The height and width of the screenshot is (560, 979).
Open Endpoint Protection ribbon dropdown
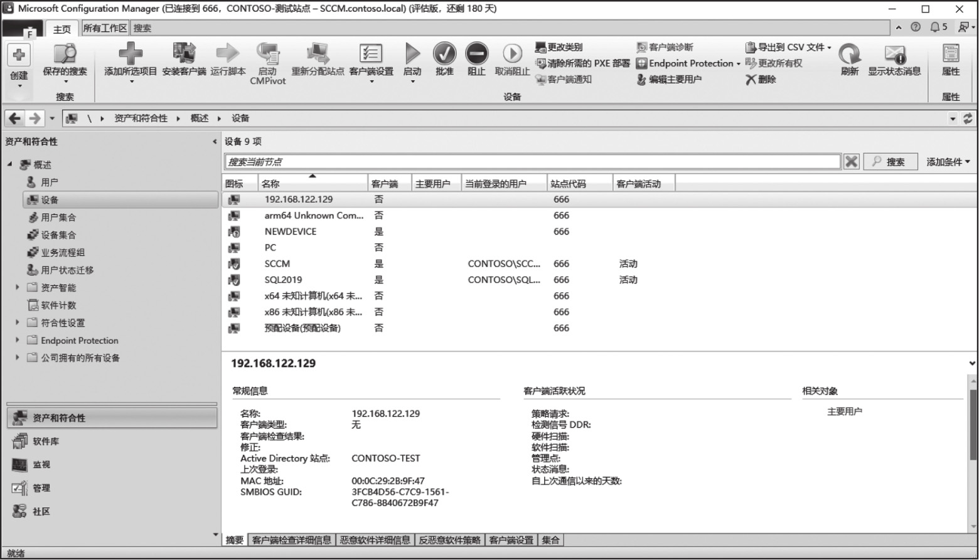pyautogui.click(x=688, y=63)
